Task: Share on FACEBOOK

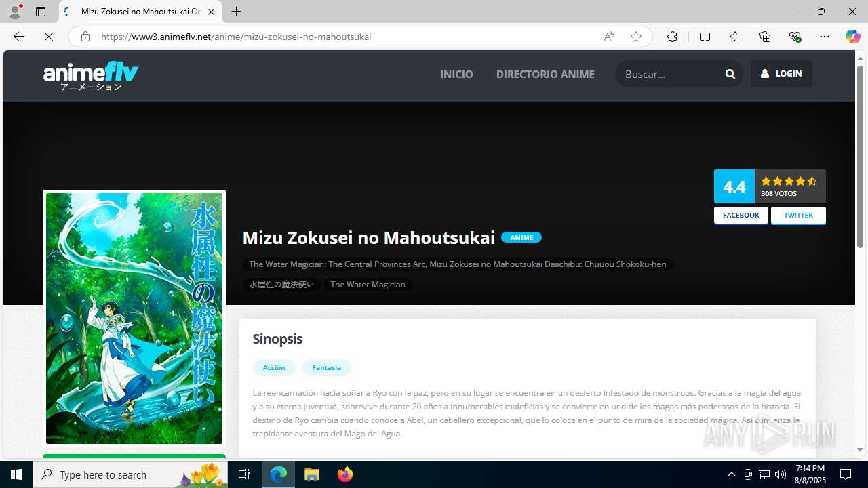Action: [x=741, y=215]
